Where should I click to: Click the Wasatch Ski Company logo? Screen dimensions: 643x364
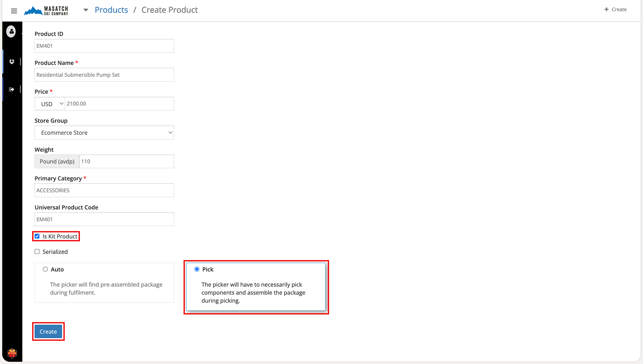pos(46,11)
